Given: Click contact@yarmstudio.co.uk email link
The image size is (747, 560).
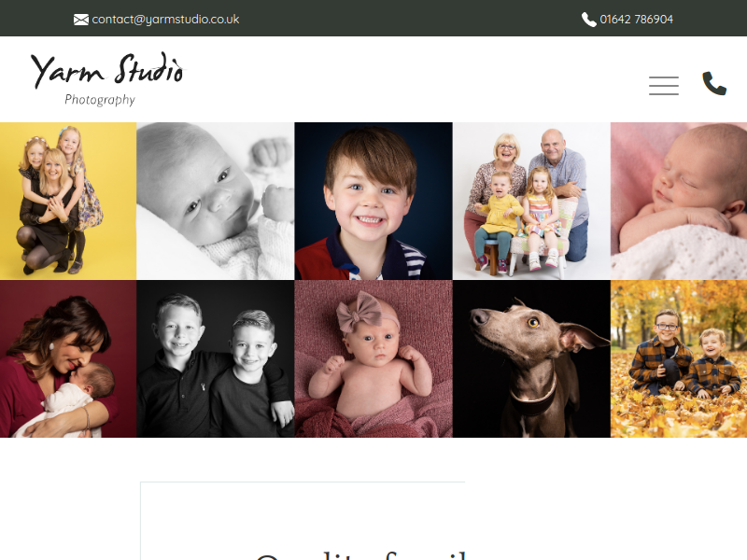Looking at the screenshot, I should pyautogui.click(x=165, y=20).
